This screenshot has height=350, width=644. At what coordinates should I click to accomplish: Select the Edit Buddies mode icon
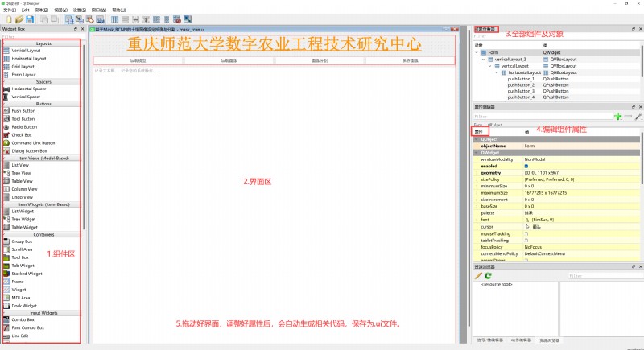coord(89,19)
